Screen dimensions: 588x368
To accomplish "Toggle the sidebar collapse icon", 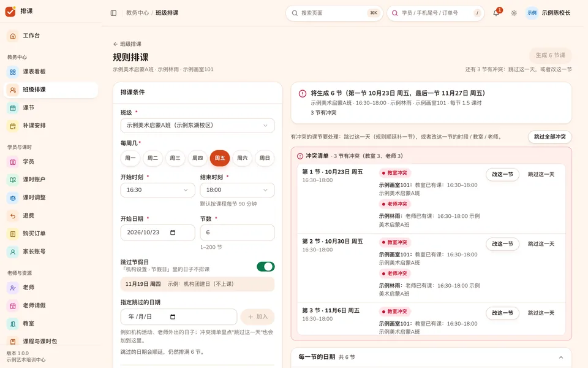I will [x=114, y=13].
